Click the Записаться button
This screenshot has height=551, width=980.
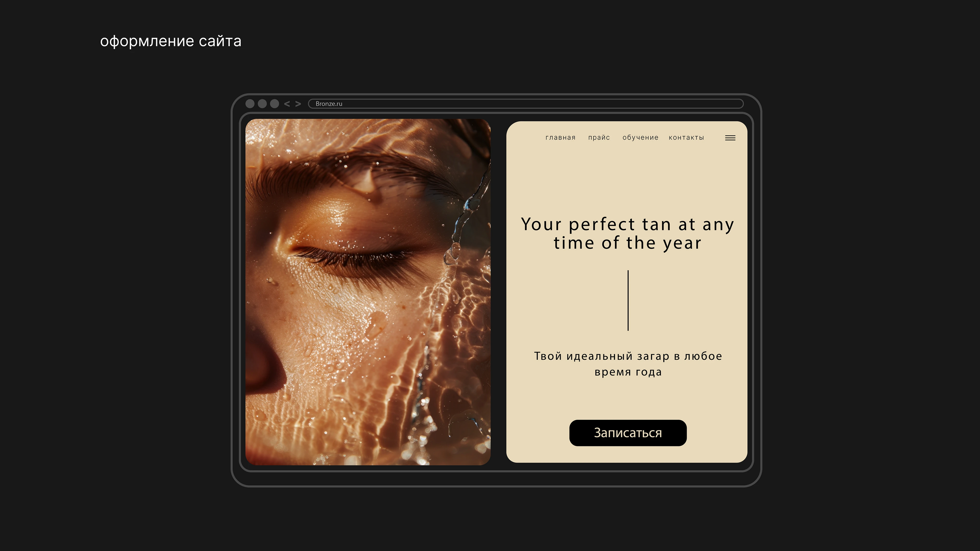(628, 433)
